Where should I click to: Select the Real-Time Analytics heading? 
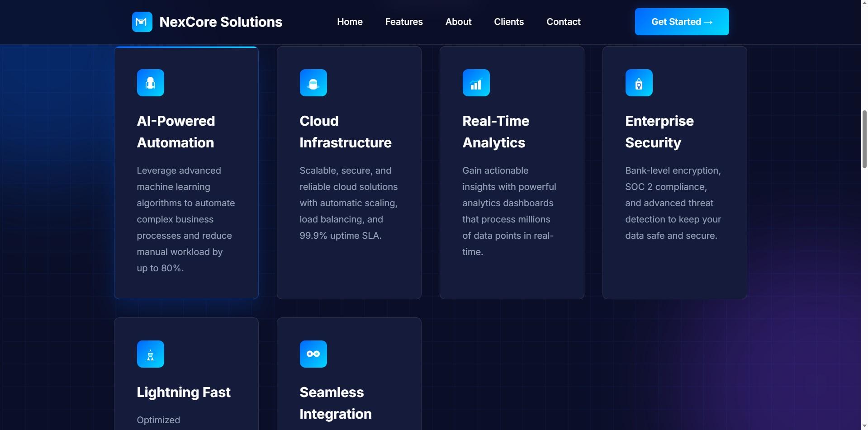[496, 132]
